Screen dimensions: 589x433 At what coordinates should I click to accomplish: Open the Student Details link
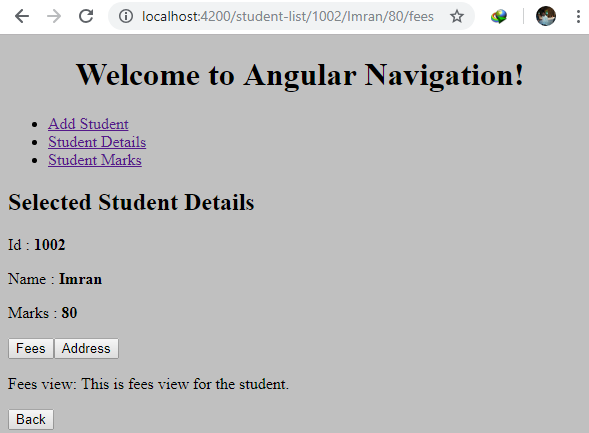pos(97,142)
